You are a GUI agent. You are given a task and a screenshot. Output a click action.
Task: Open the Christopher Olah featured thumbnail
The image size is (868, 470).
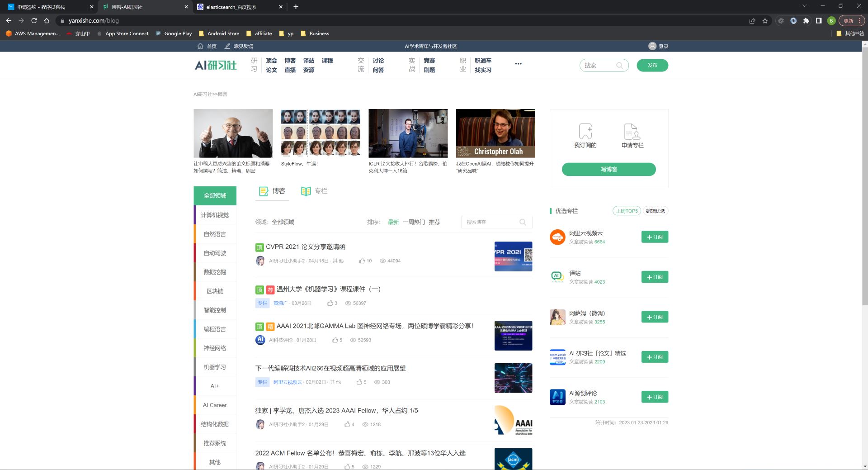coord(495,133)
